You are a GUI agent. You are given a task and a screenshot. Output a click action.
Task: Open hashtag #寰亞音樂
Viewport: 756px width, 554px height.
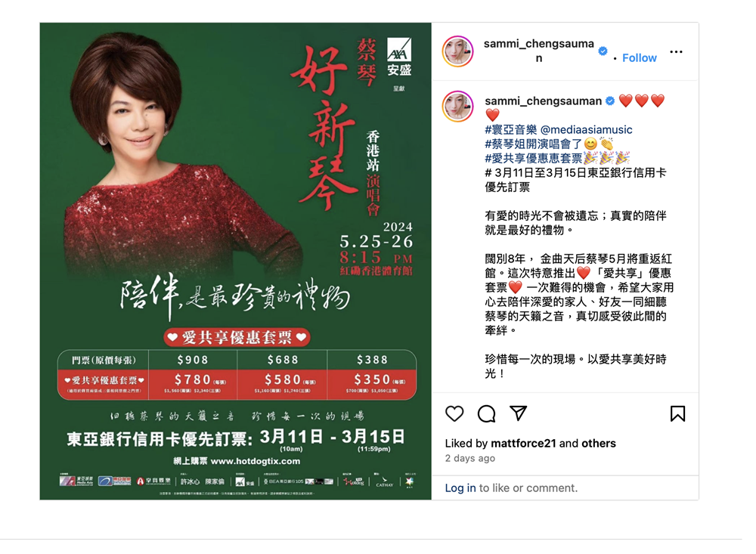(510, 130)
